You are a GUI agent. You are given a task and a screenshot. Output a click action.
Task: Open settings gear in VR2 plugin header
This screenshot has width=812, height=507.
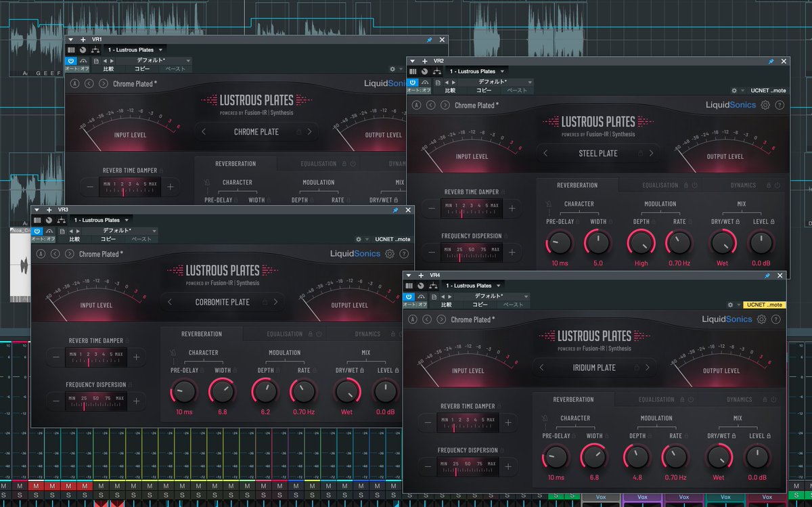[x=765, y=105]
